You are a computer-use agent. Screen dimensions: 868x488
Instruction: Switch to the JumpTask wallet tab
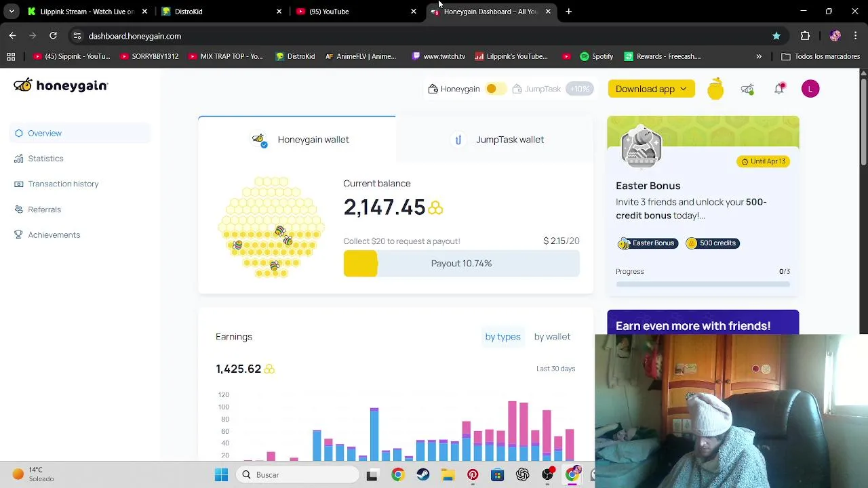(x=494, y=140)
